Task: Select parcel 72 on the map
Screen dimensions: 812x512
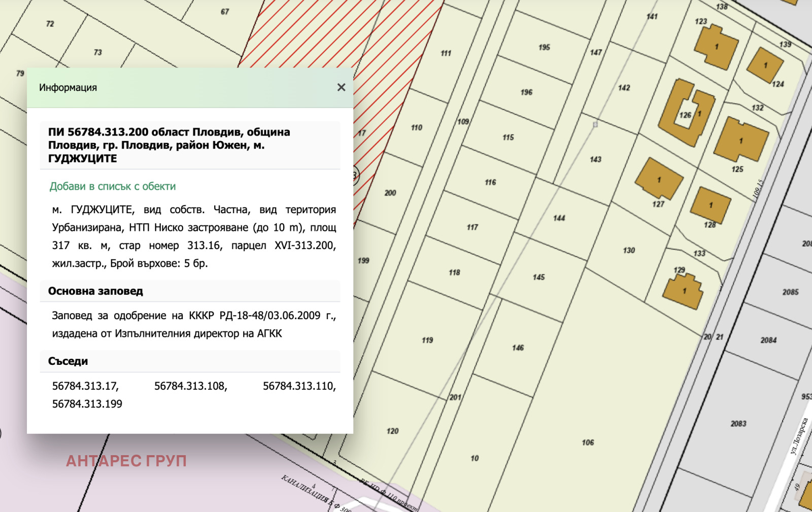Action: [x=50, y=24]
